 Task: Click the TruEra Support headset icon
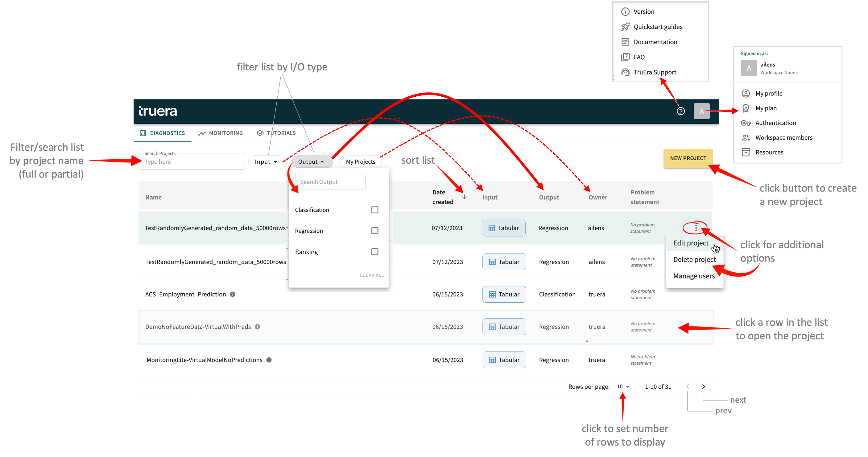point(625,72)
